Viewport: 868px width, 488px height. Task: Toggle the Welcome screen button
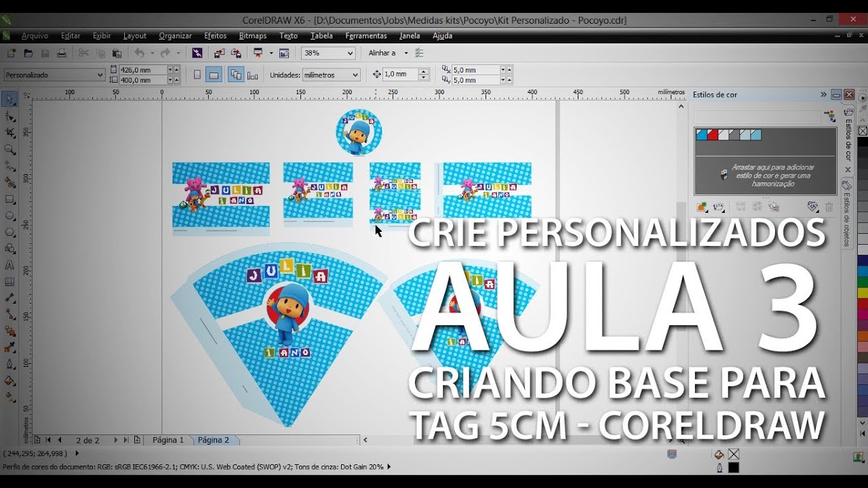pyautogui.click(x=284, y=53)
